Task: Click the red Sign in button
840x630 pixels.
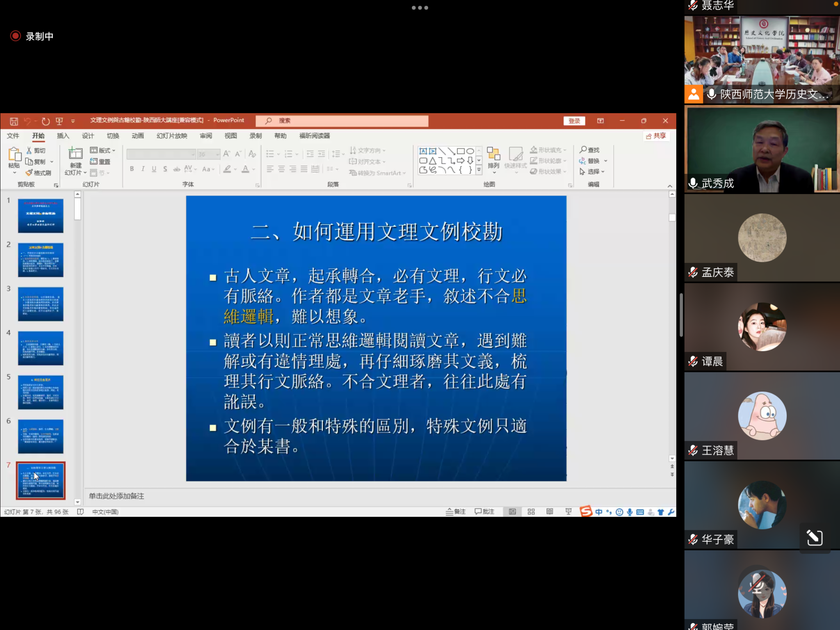Action: pyautogui.click(x=574, y=121)
